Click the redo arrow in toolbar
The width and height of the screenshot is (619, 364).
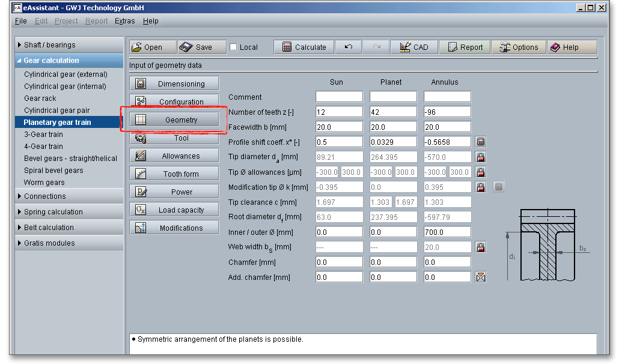coord(376,47)
